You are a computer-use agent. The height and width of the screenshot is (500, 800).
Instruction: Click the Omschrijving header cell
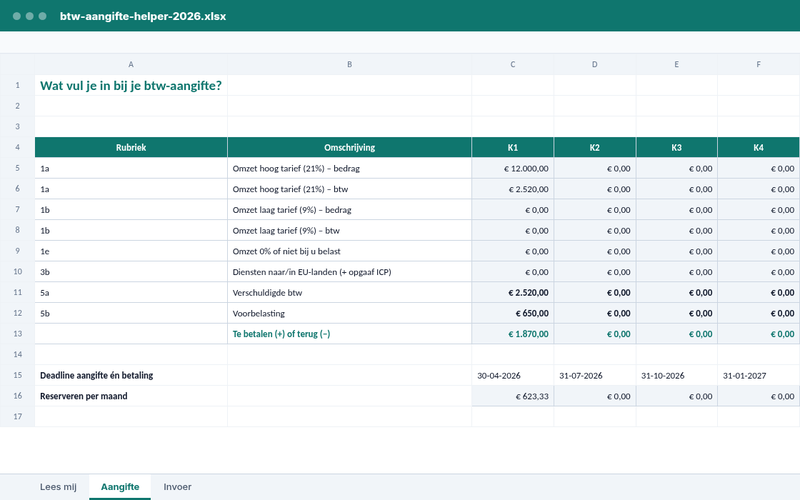tap(349, 147)
